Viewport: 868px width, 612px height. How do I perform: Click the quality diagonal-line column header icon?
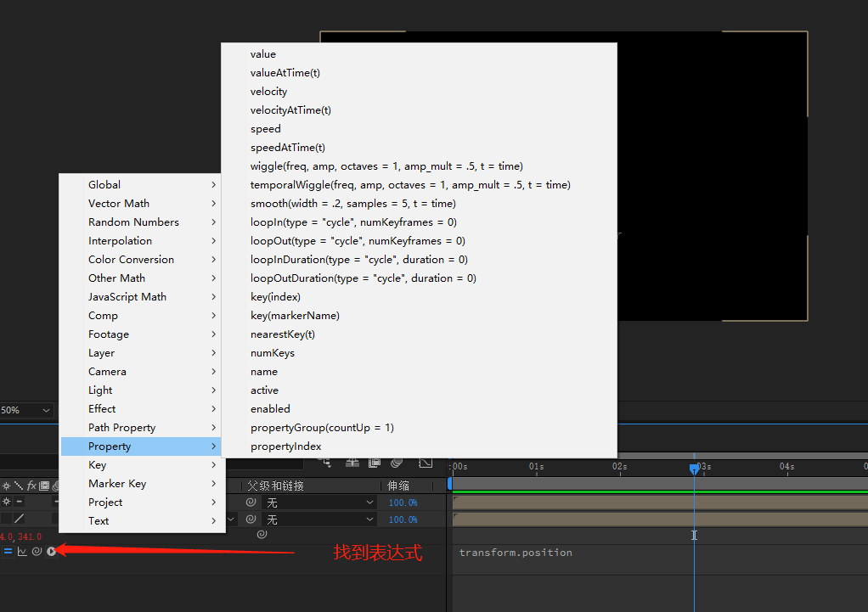click(19, 486)
